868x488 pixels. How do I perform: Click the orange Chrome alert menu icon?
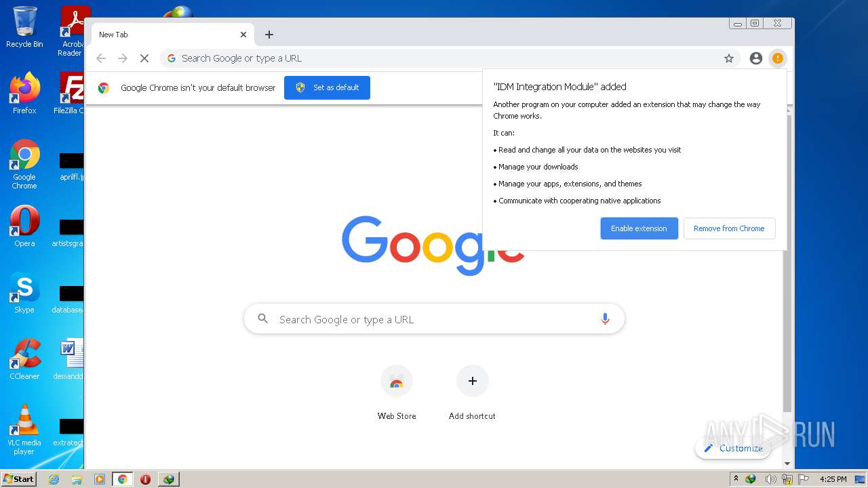(778, 58)
